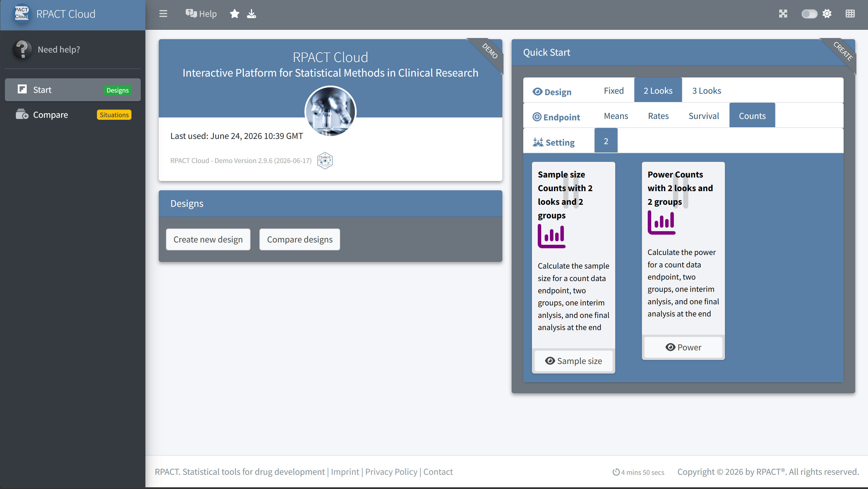868x489 pixels.
Task: Click the Last used date text
Action: pyautogui.click(x=237, y=136)
